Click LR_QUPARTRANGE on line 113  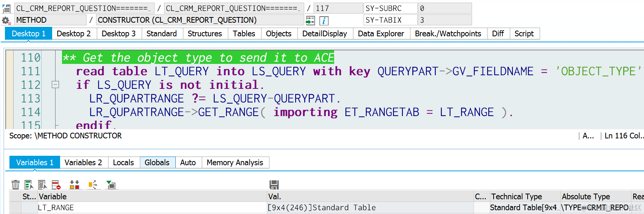pos(136,98)
